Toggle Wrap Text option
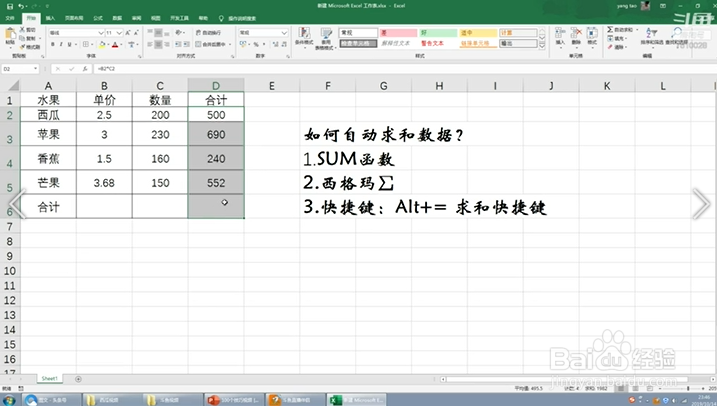The width and height of the screenshot is (717, 406). click(208, 32)
